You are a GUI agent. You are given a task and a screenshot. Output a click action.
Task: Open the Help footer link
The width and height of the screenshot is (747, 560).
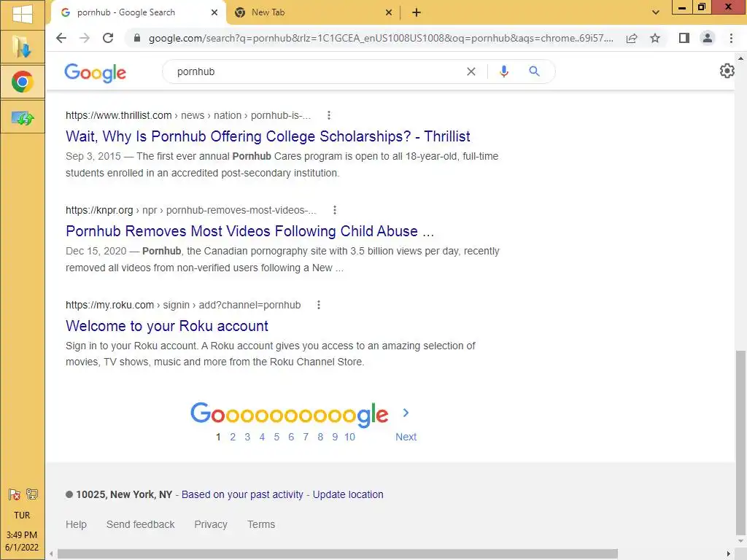(x=76, y=524)
